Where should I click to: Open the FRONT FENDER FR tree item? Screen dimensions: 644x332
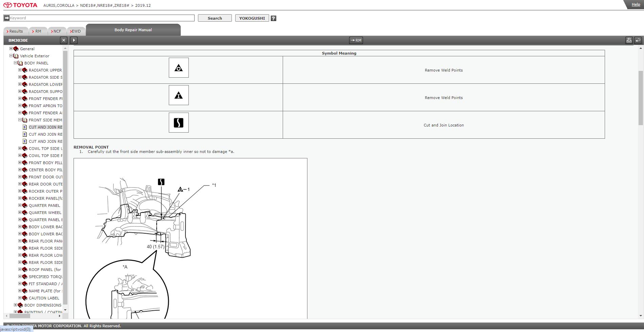click(45, 99)
